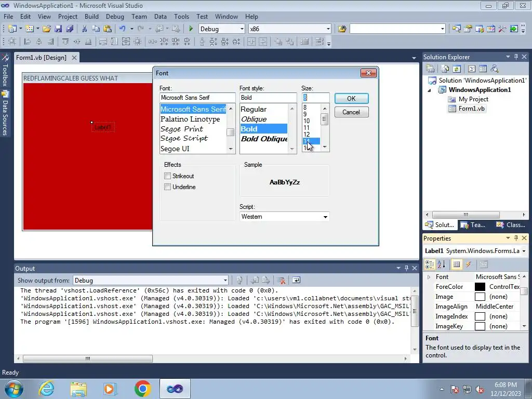Screen dimensions: 532x399
Task: Click the Cut scissors icon
Action: click(84, 29)
